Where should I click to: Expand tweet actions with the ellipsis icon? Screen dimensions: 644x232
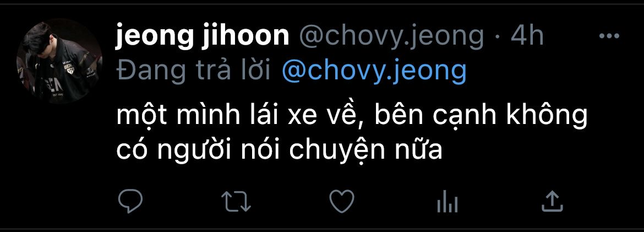click(609, 36)
